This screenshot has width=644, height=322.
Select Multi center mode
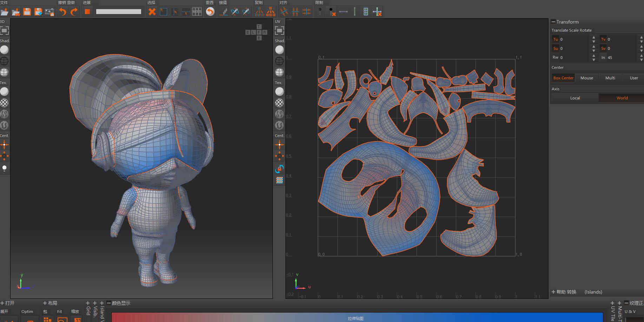tap(610, 78)
